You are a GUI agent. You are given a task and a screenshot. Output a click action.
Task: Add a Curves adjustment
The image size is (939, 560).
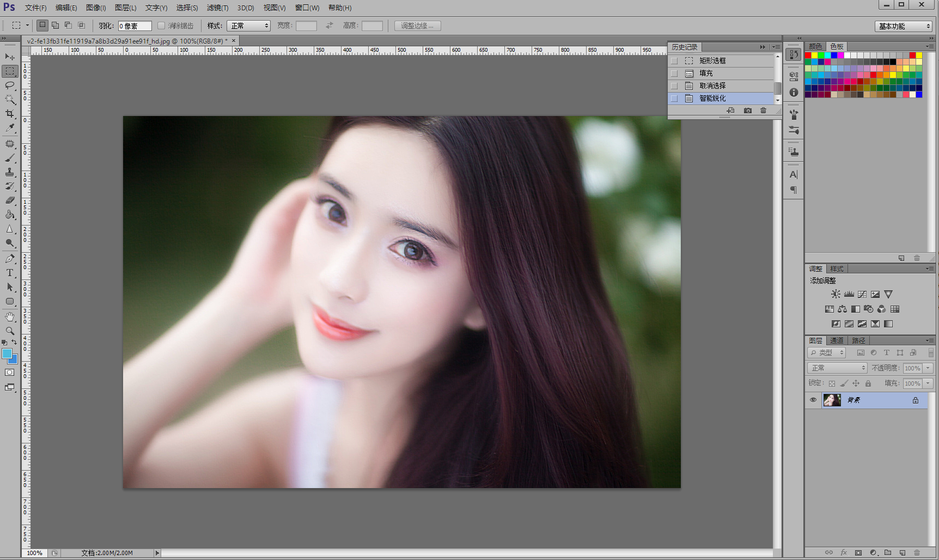click(862, 294)
